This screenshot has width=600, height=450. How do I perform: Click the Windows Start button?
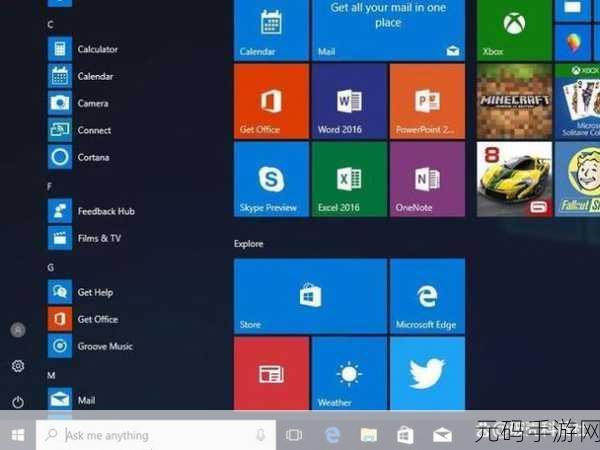pos(18,435)
